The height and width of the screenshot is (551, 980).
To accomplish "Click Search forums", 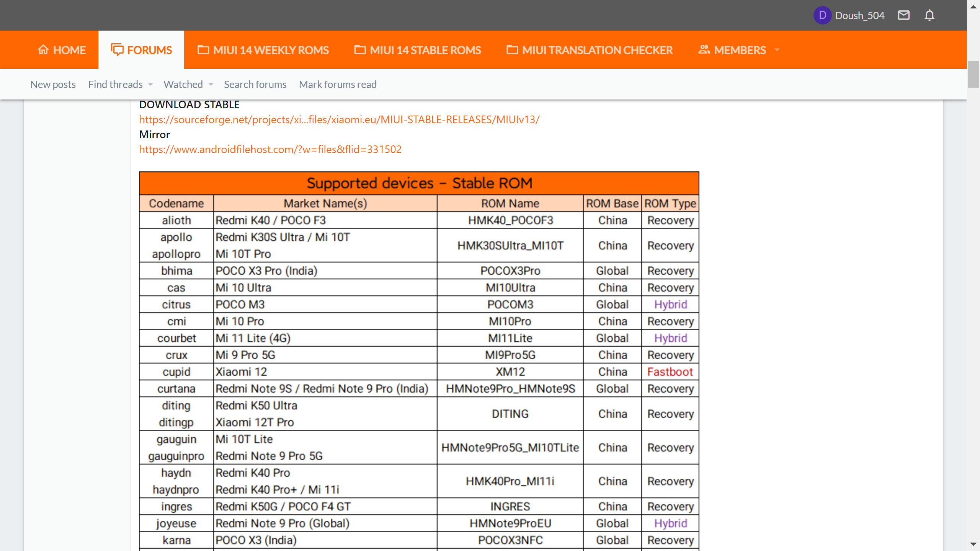I will (255, 85).
